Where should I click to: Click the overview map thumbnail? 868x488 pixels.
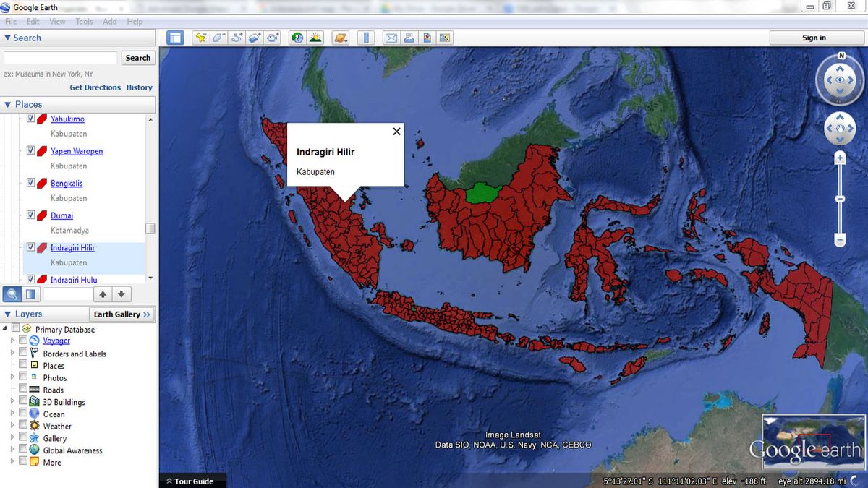pos(813,442)
